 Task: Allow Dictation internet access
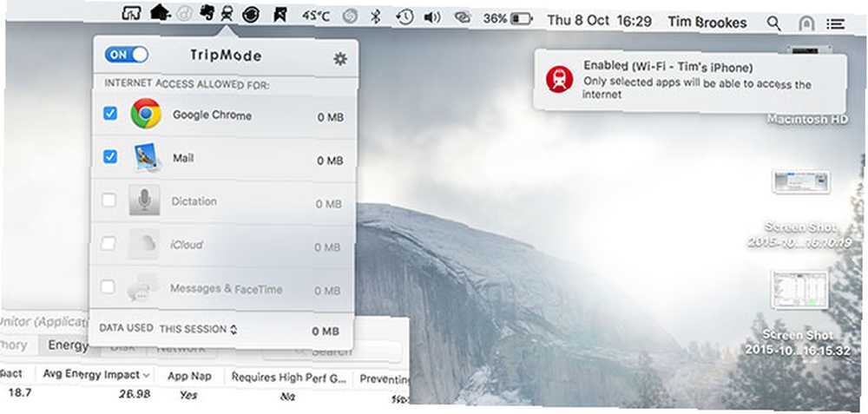pos(109,200)
